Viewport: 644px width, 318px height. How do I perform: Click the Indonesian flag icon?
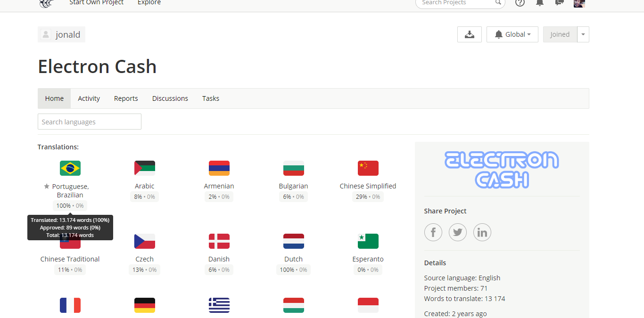click(368, 305)
